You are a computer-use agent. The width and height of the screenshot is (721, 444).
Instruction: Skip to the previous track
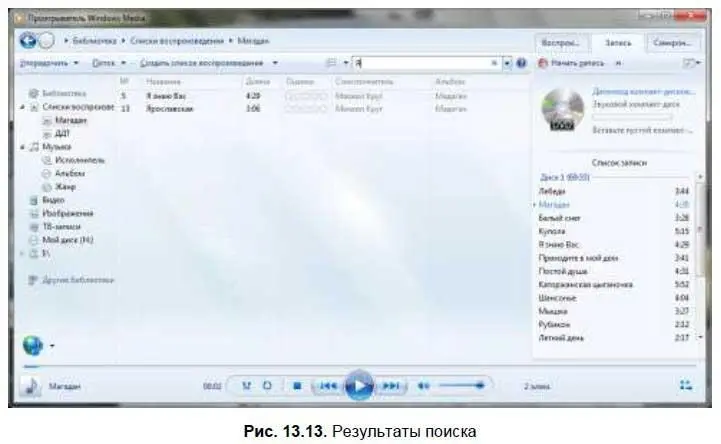click(328, 386)
